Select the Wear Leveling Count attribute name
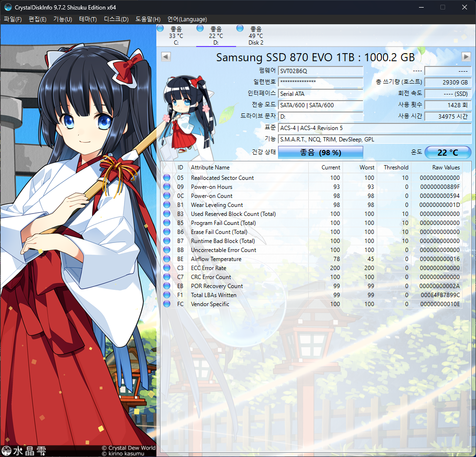Viewport: 476px width, 457px height. click(x=217, y=205)
